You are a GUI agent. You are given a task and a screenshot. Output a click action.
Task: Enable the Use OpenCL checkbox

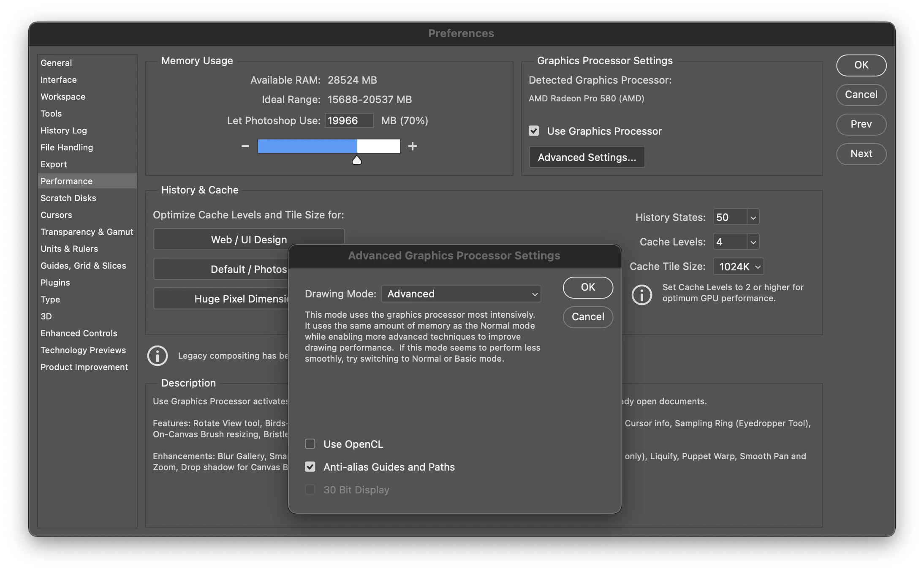[x=310, y=444]
